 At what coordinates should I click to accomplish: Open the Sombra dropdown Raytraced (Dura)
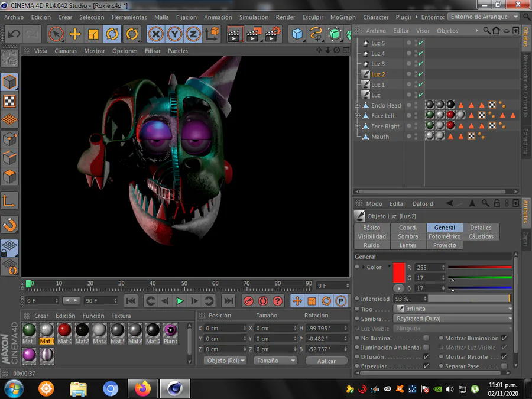453,319
